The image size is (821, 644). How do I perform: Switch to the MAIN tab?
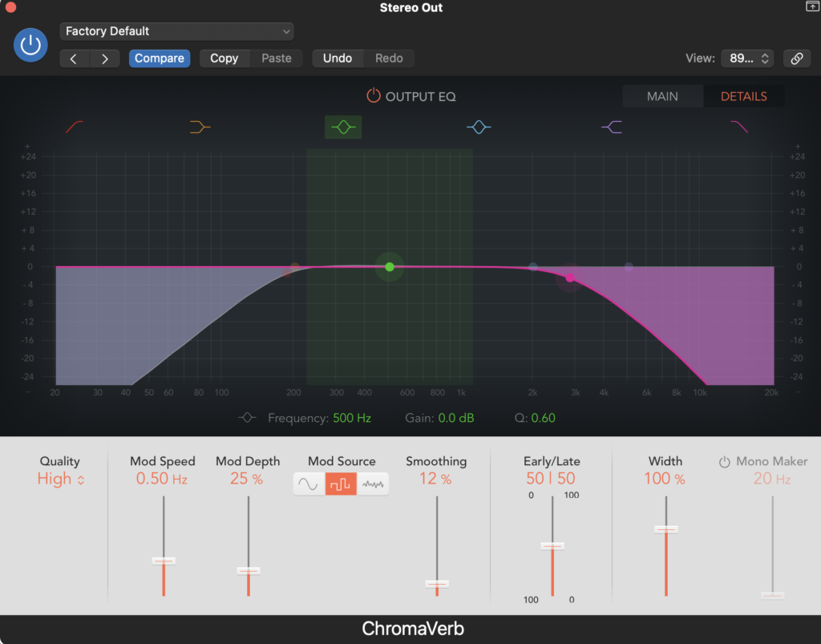tap(662, 96)
